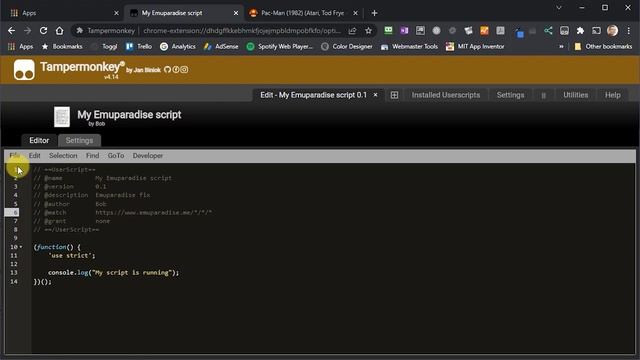Viewport: 640px width, 360px height.
Task: Open the Help tab
Action: point(613,95)
